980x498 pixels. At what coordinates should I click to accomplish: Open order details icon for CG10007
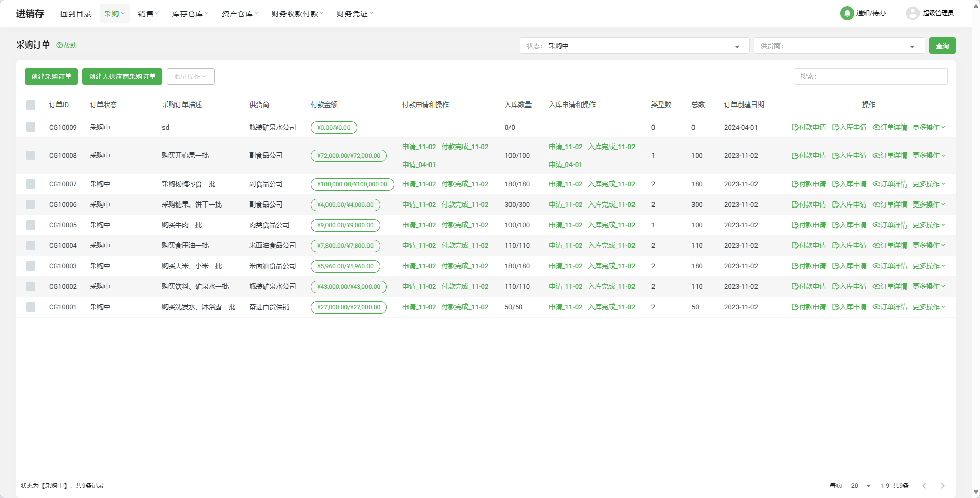click(x=876, y=184)
